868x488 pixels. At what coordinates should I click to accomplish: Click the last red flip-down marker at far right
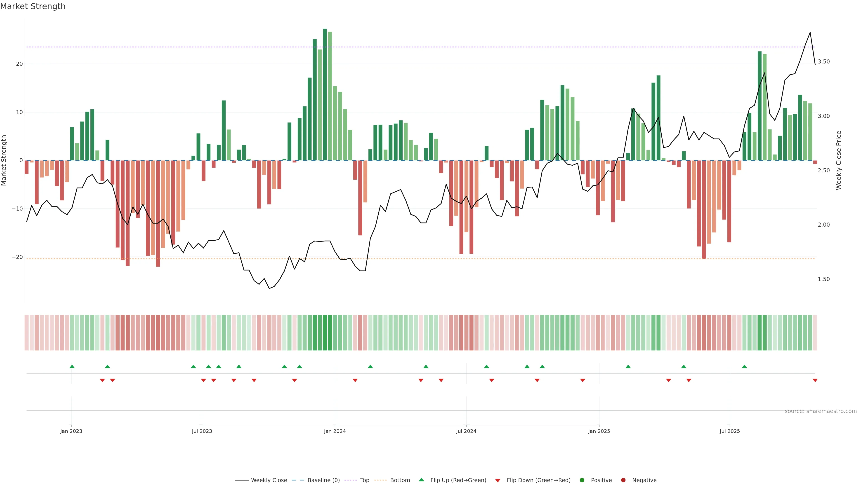pos(815,380)
